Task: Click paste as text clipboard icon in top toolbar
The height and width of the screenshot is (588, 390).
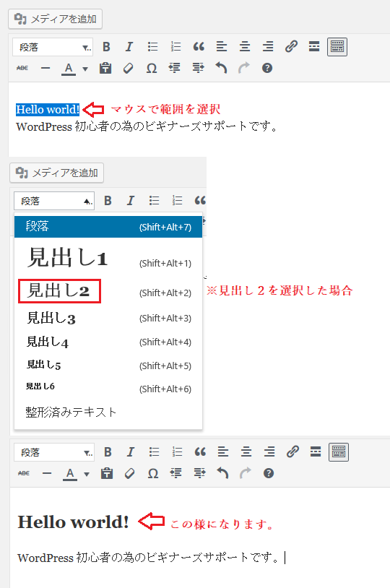Action: pyautogui.click(x=105, y=68)
